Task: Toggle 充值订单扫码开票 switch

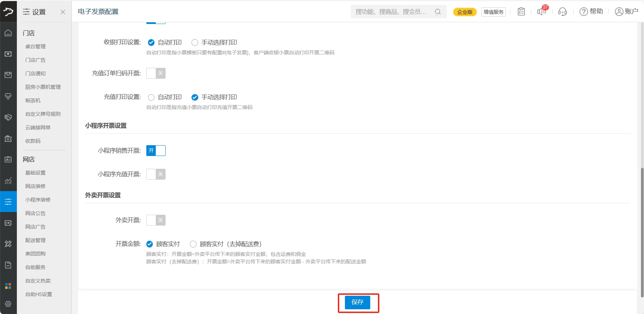Action: 156,73
